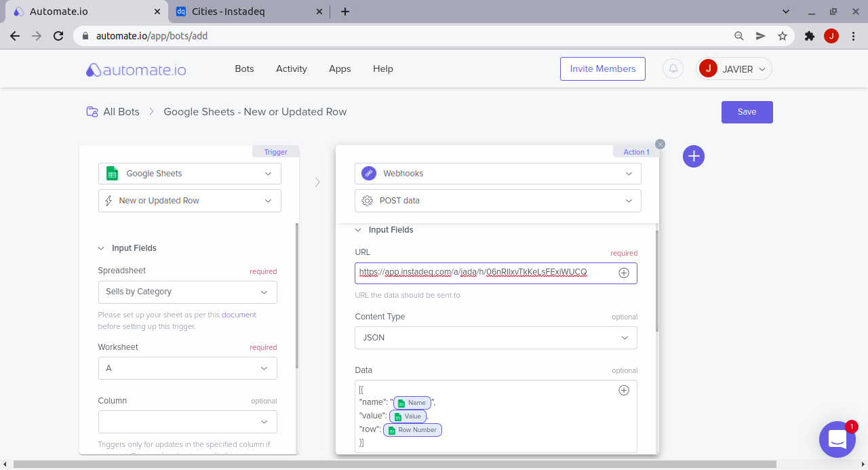Viewport: 868px width, 470px height.
Task: Open the New or Updated Row trigger dropdown
Action: (190, 201)
